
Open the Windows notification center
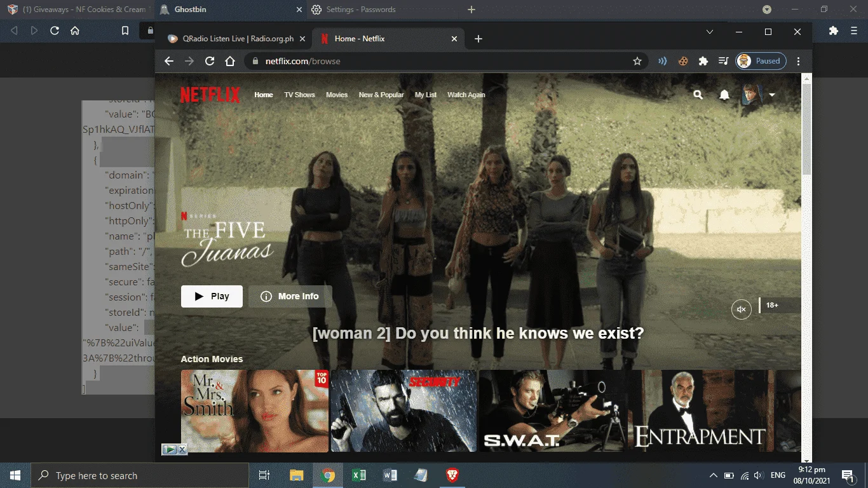847,475
